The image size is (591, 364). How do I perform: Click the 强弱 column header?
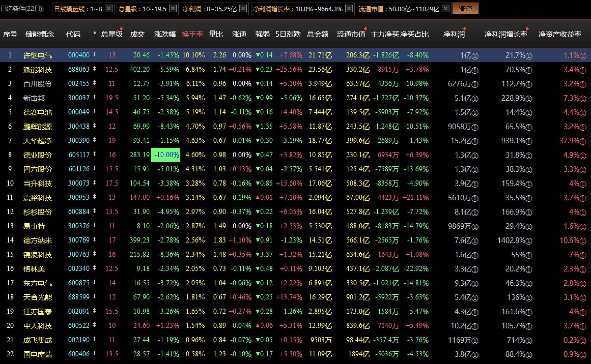(262, 34)
